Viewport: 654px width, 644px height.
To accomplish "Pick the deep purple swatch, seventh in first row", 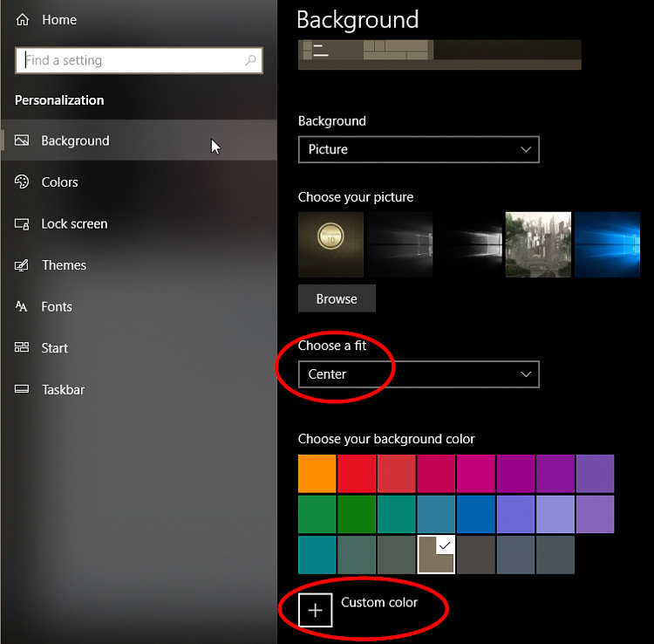I will point(555,474).
